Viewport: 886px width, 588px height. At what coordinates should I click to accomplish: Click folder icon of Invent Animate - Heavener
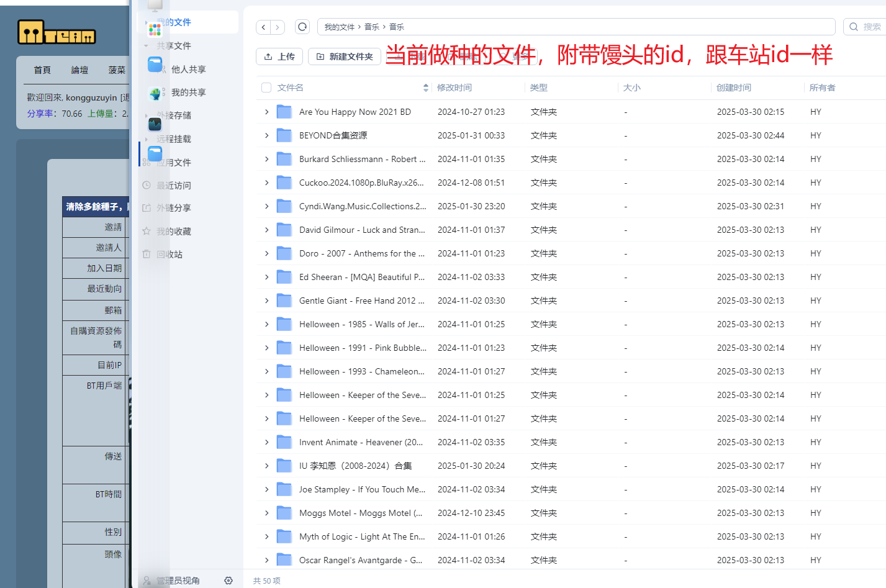pos(284,442)
